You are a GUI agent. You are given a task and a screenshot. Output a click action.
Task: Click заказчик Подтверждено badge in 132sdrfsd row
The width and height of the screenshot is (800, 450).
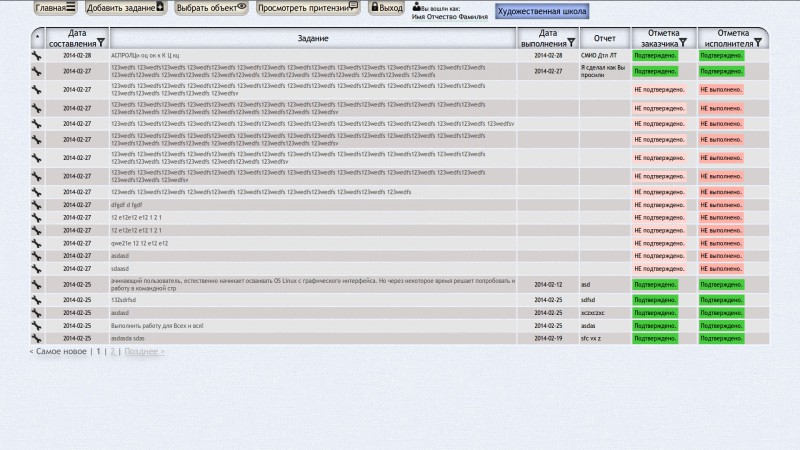(x=655, y=300)
